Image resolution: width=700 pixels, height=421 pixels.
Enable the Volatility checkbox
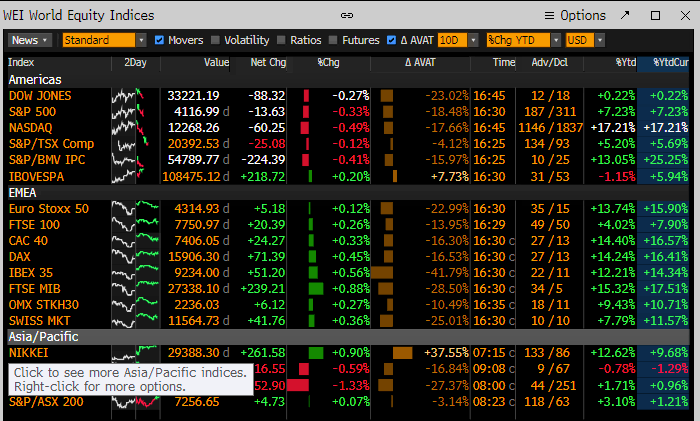215,40
